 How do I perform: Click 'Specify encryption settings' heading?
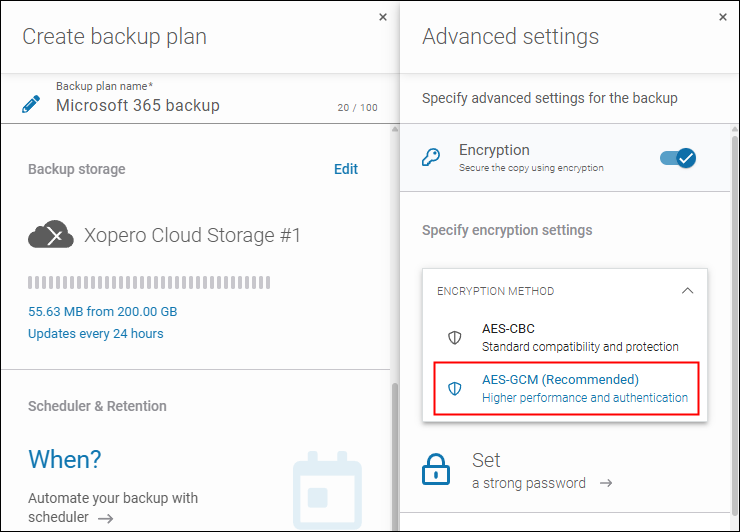pyautogui.click(x=507, y=230)
